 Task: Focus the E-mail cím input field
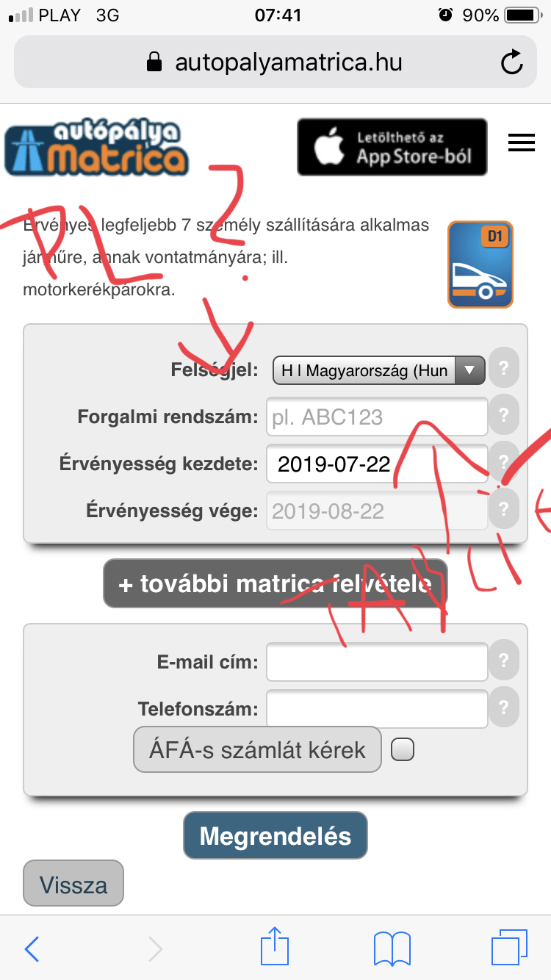point(377,662)
